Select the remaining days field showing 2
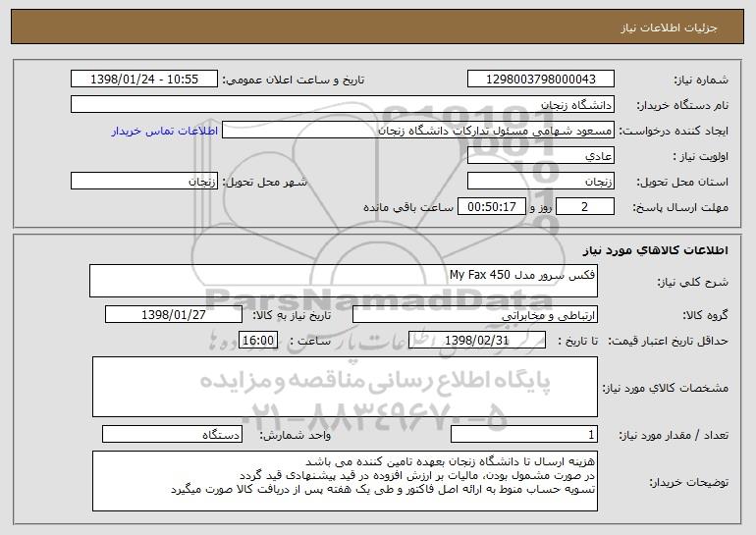The height and width of the screenshot is (535, 756). pos(585,207)
